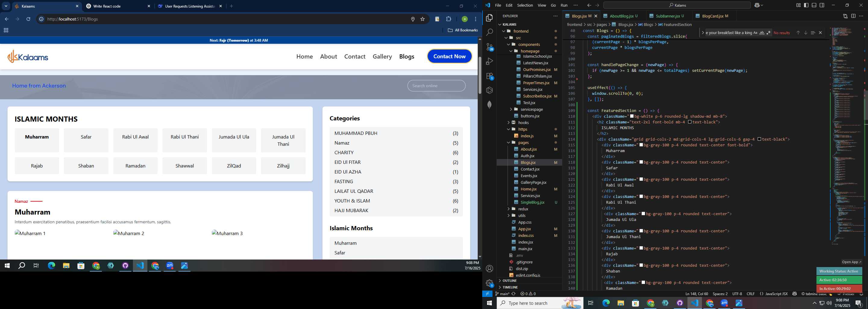Open the File menu in VS Code

[x=498, y=5]
